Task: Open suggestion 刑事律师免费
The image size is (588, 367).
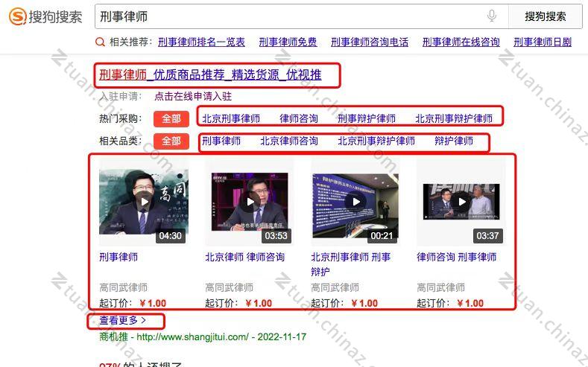Action: click(x=288, y=42)
